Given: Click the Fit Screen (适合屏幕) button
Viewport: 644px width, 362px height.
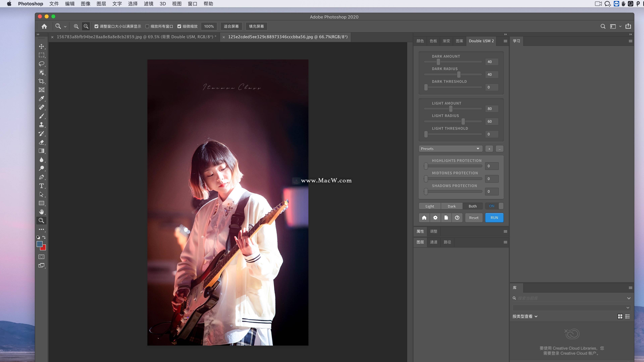Looking at the screenshot, I should 231,26.
